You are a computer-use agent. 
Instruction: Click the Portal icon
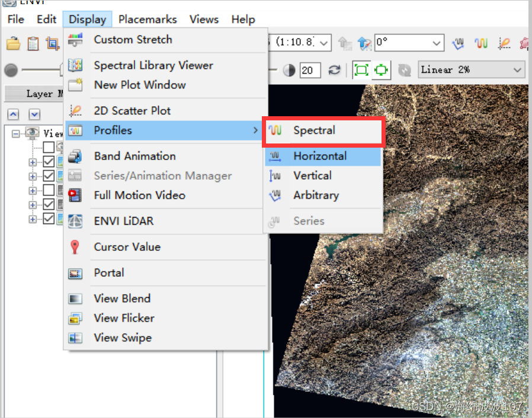click(x=75, y=273)
